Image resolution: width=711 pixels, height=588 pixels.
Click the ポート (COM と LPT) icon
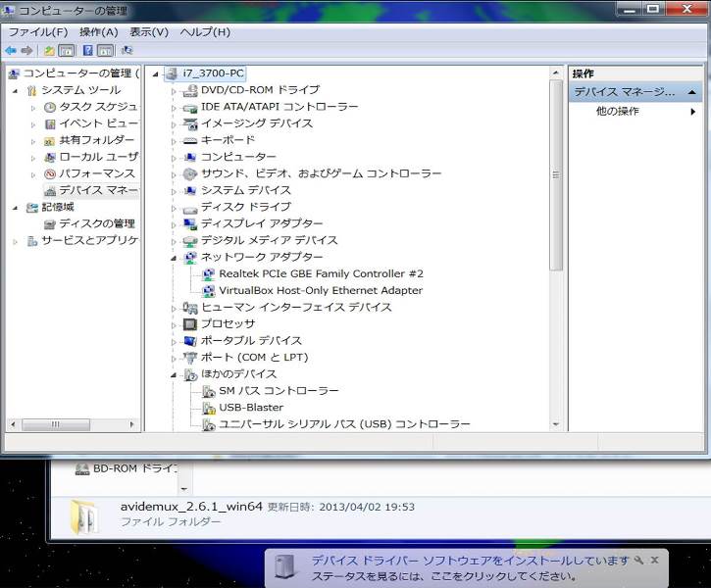[189, 358]
